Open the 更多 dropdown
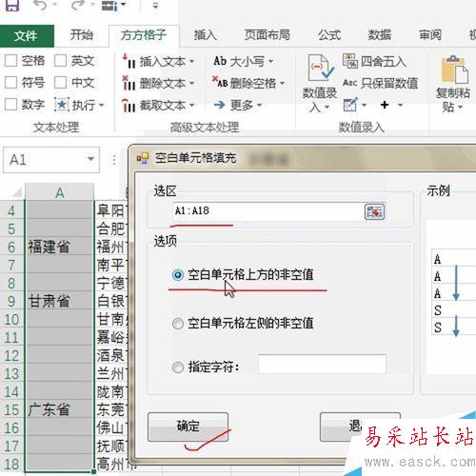This screenshot has width=476, height=476. (x=260, y=105)
